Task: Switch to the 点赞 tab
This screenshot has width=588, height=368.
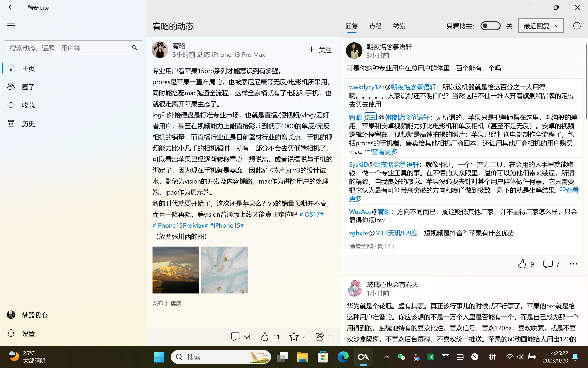Action: pyautogui.click(x=375, y=26)
